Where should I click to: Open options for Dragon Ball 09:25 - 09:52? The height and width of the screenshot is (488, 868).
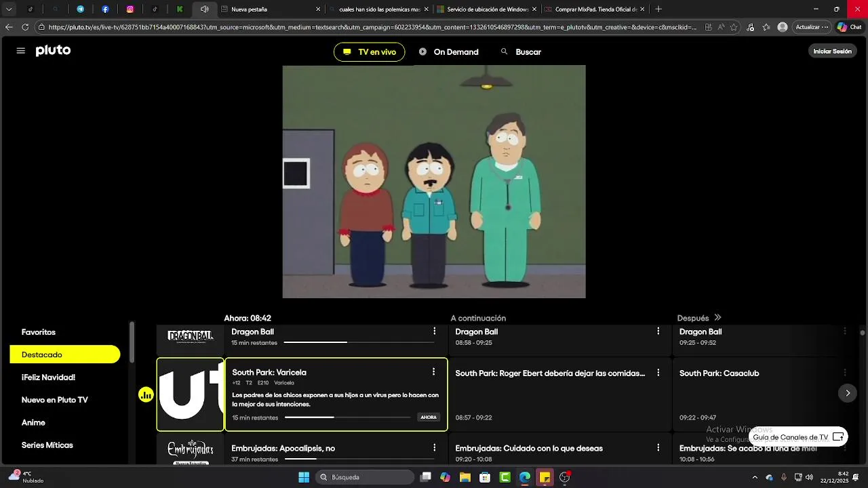tap(845, 331)
